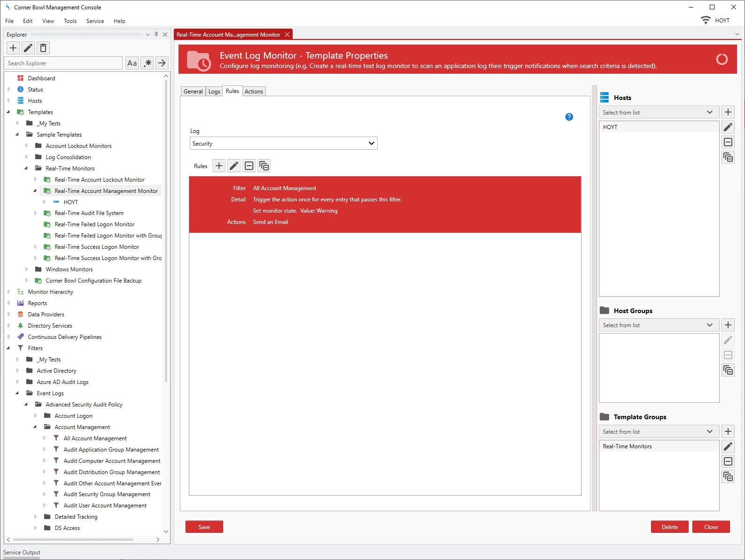Click the add rule plus icon
This screenshot has height=560, width=745.
[219, 166]
